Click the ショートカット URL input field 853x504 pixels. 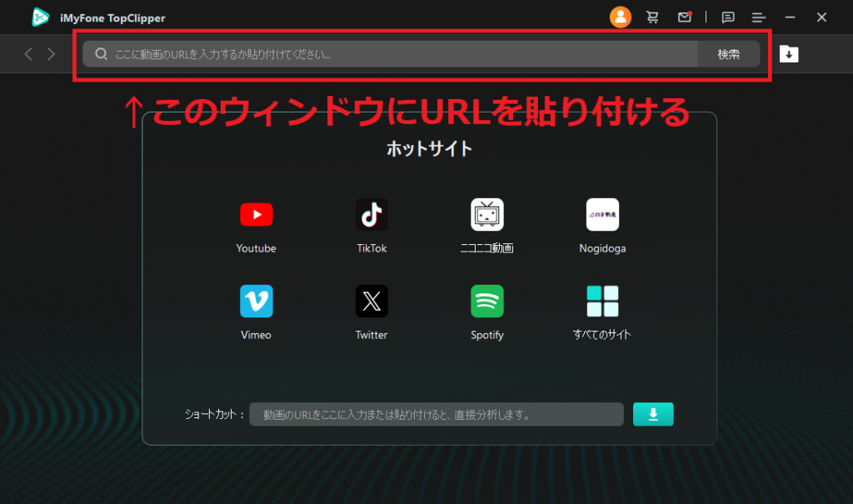coord(436,414)
